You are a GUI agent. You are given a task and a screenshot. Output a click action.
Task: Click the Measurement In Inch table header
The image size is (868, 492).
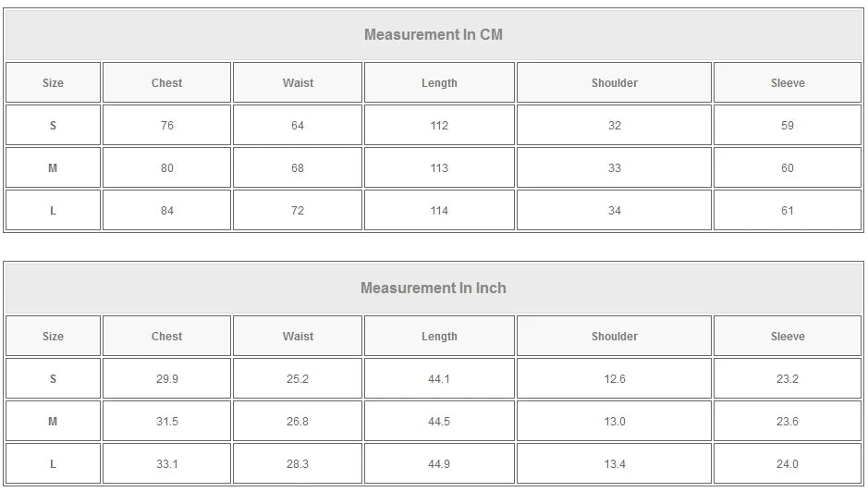(433, 289)
